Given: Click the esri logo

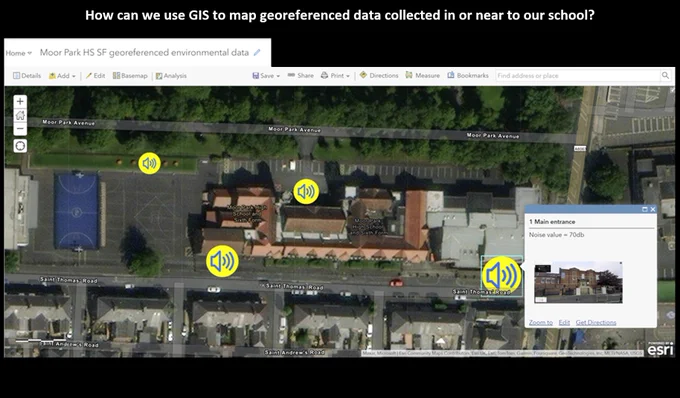Looking at the screenshot, I should coord(660,348).
